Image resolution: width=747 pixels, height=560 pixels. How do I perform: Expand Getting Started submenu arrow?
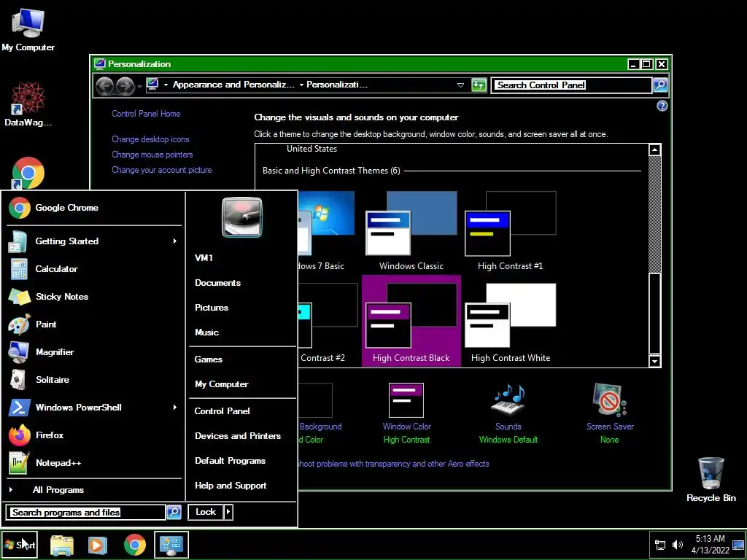175,241
